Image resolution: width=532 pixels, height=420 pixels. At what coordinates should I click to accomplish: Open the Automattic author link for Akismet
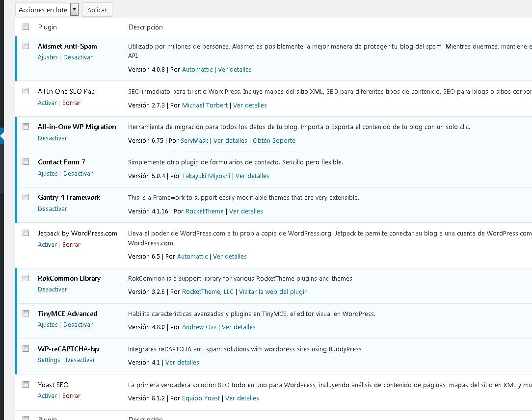coord(197,69)
